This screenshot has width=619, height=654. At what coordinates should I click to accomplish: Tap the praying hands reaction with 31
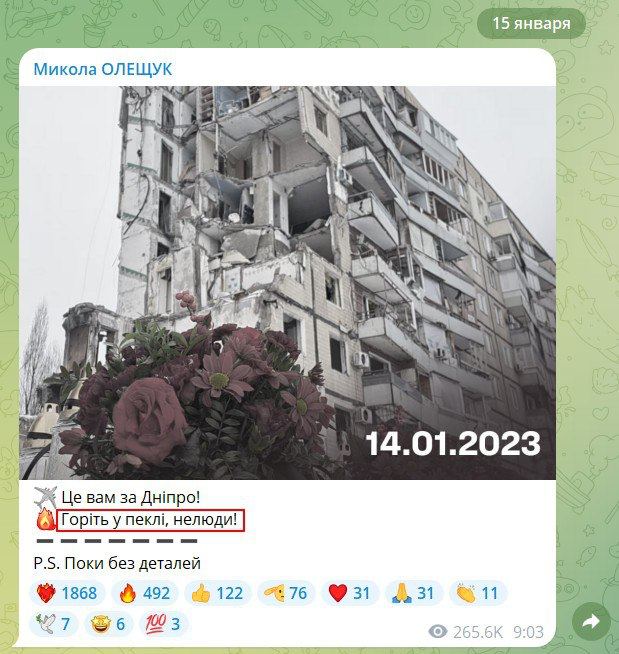pyautogui.click(x=414, y=593)
